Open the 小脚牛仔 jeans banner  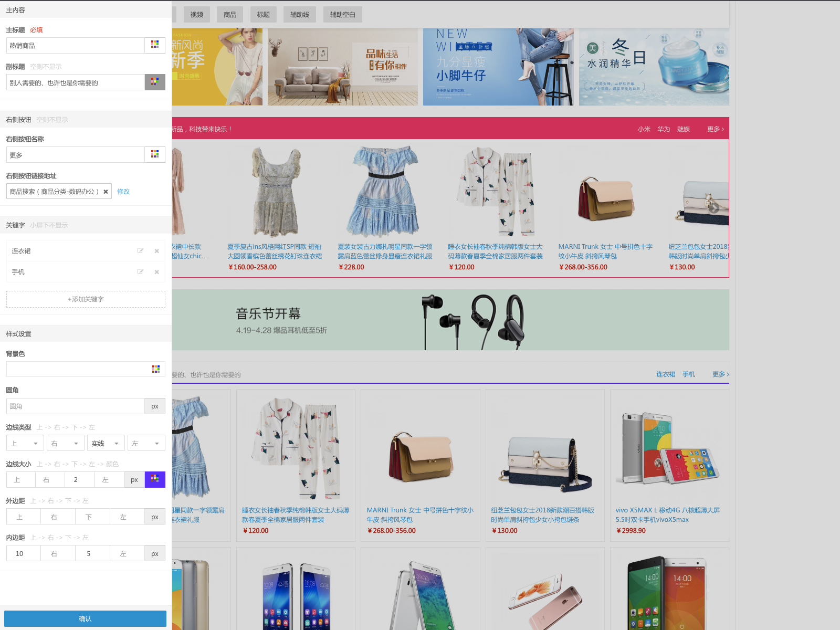(498, 67)
